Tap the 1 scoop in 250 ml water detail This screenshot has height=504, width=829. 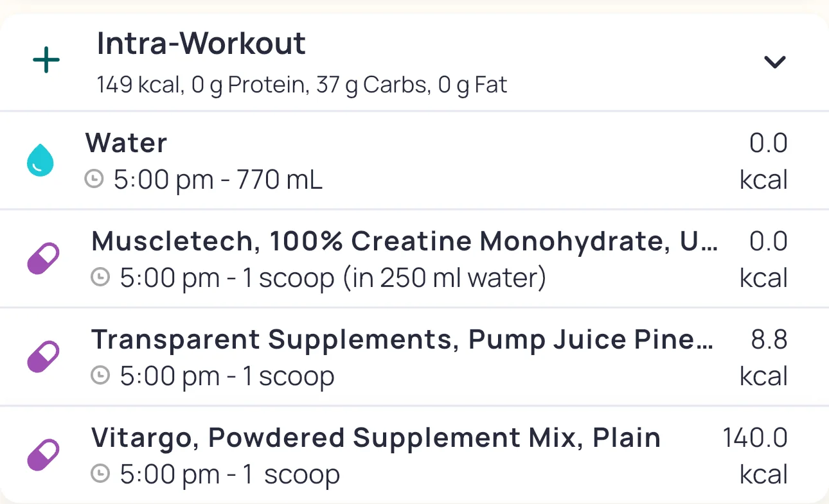333,279
